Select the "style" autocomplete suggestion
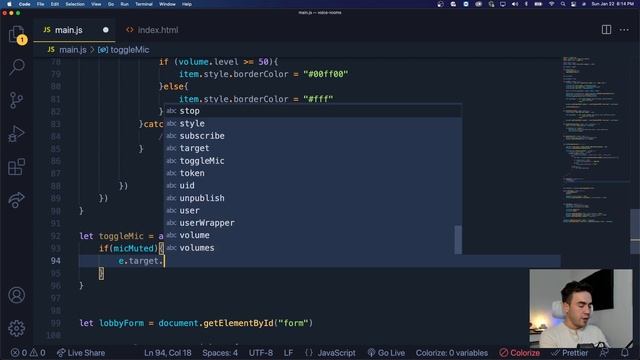The width and height of the screenshot is (640, 360). (313, 123)
